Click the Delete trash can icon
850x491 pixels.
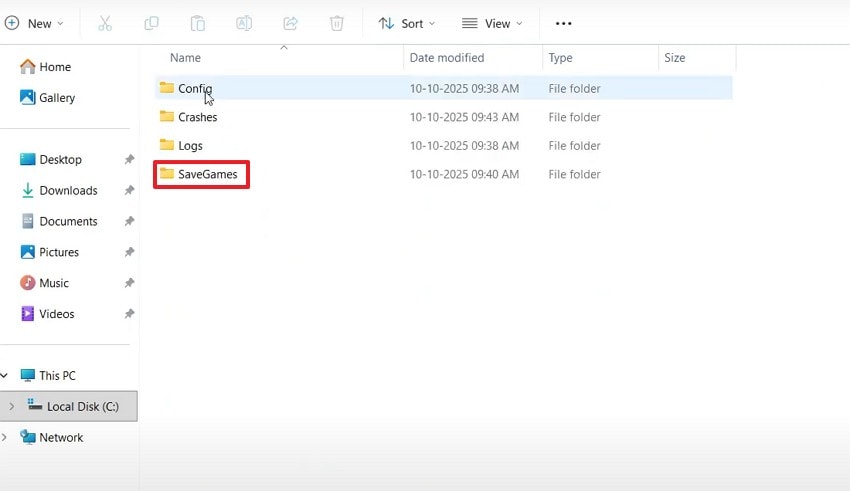coord(337,23)
